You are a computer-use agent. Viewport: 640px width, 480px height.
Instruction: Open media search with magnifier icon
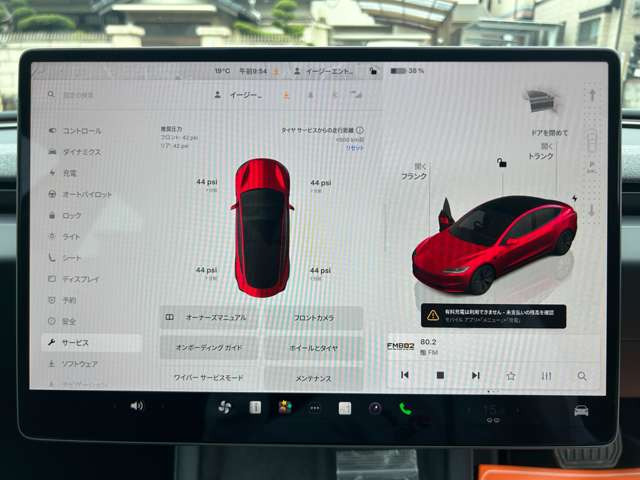(x=582, y=376)
